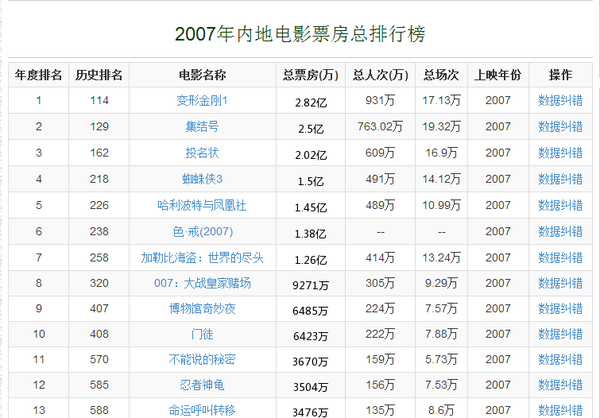Click 数据纠错 for the 集结号 row
Viewport: 600px width, 418px height.
(x=560, y=127)
